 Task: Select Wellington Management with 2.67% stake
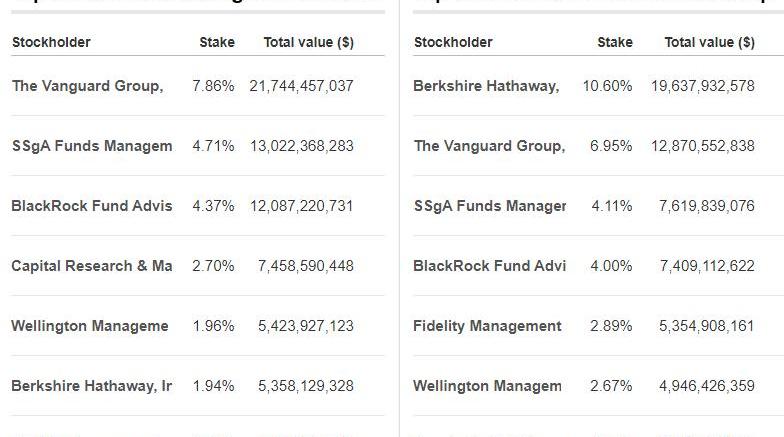pos(487,386)
